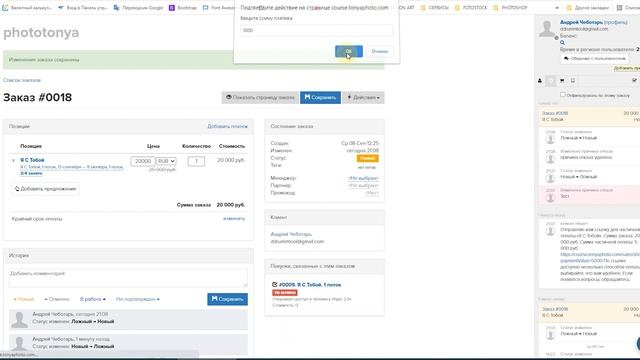Image resolution: width=640 pixels, height=360 pixels.
Task: Set the promo code value
Action: (371, 193)
